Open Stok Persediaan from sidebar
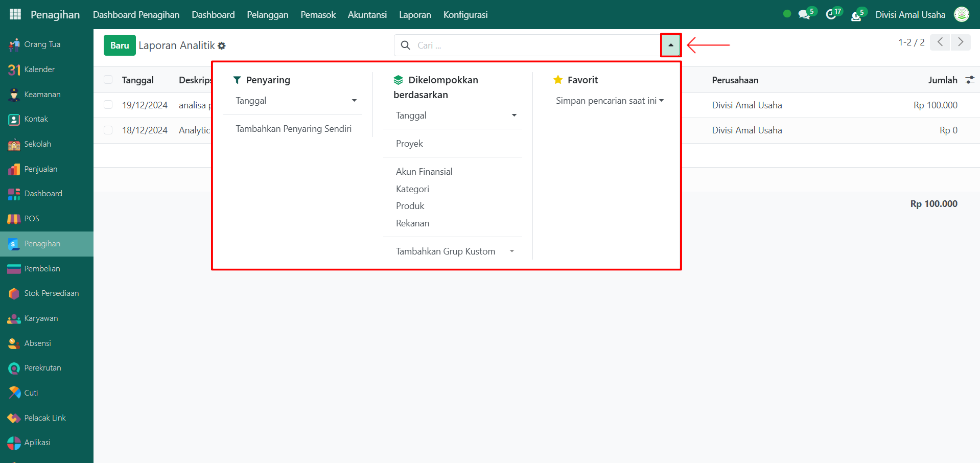 click(x=51, y=293)
